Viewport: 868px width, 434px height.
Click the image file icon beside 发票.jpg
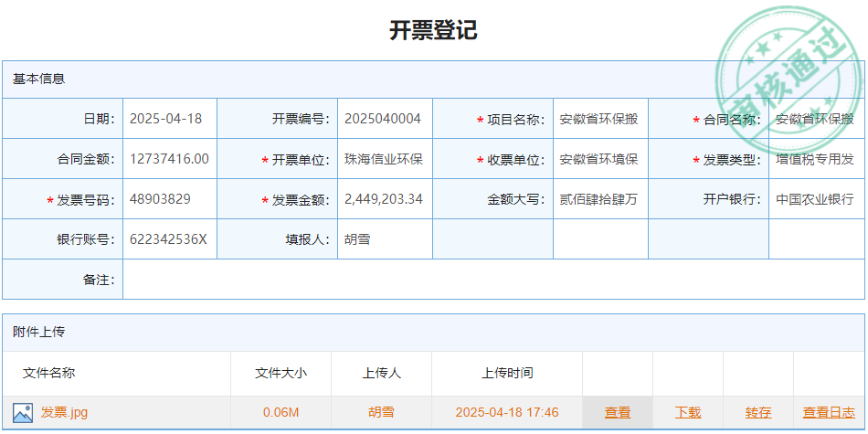tap(23, 413)
